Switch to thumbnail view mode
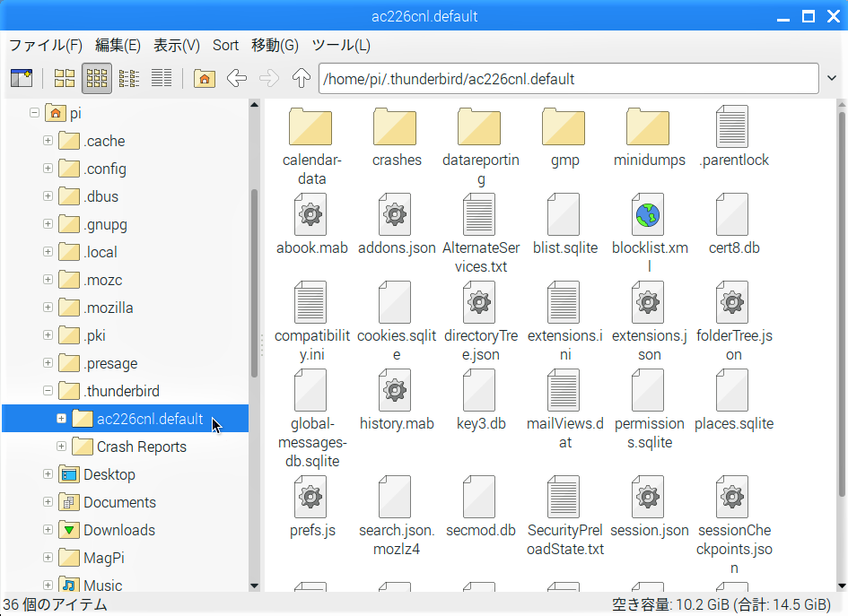This screenshot has height=616, width=848. point(97,78)
